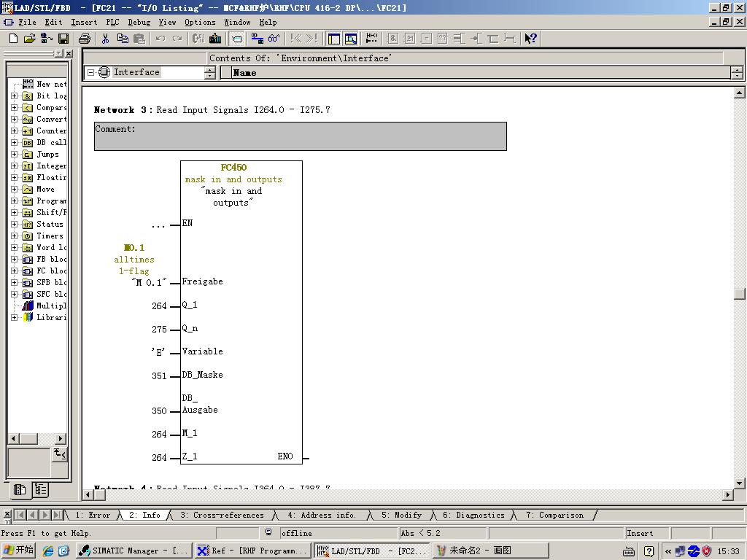The image size is (747, 560).
Task: Click the open branch toolbar icon
Action: pyautogui.click(x=493, y=39)
